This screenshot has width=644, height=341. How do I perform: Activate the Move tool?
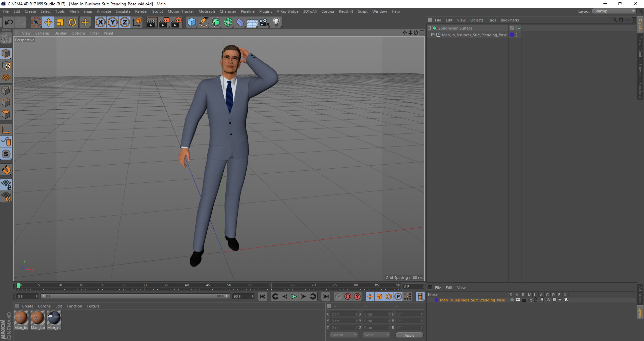[48, 22]
